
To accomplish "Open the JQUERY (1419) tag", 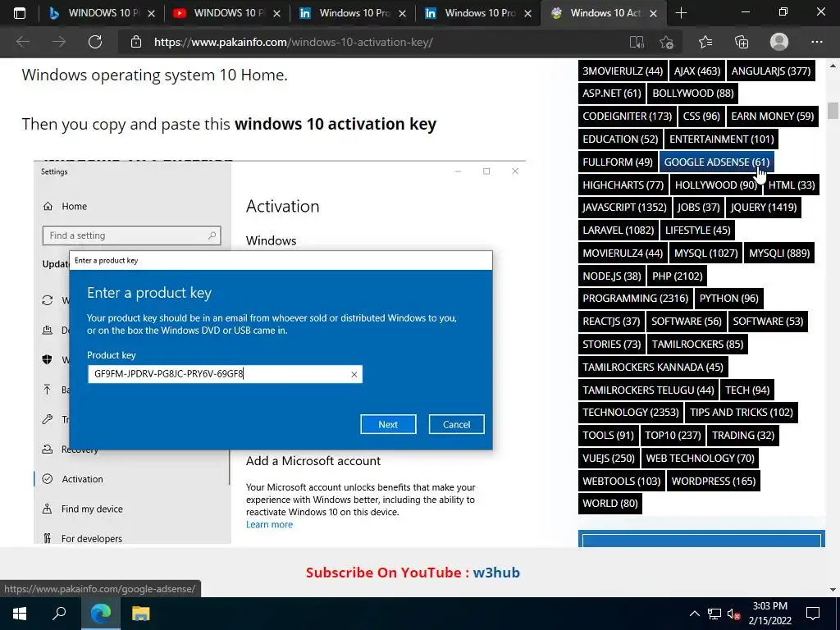I will tap(764, 208).
